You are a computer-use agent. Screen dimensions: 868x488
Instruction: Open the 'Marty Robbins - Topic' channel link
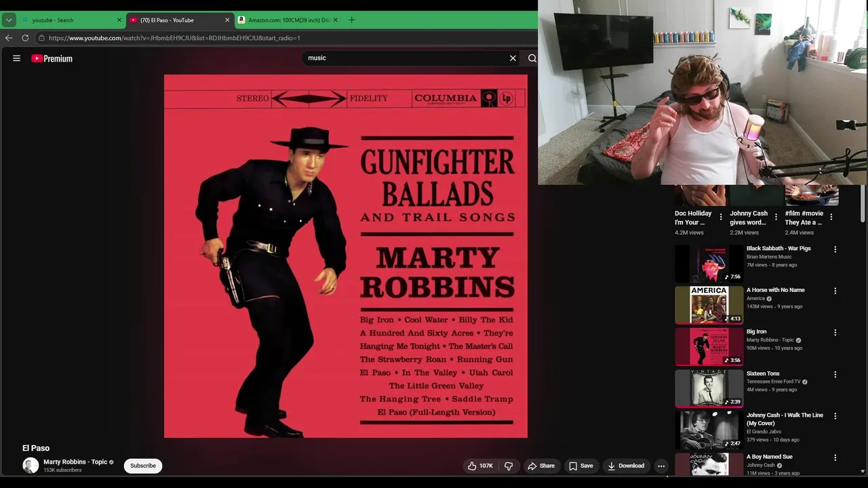click(75, 462)
